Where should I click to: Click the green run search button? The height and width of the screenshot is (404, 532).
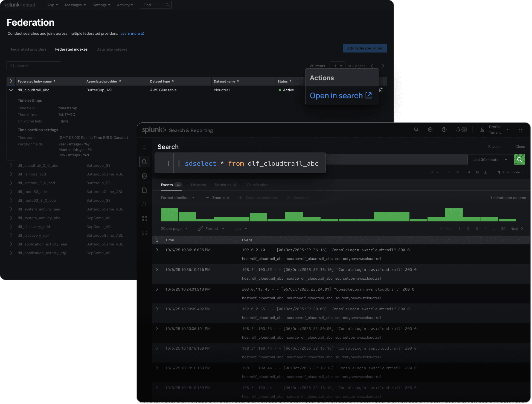click(x=519, y=160)
